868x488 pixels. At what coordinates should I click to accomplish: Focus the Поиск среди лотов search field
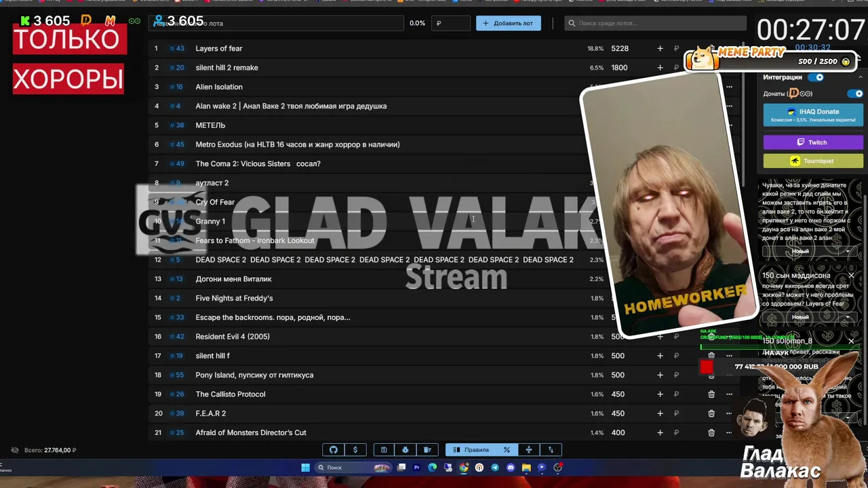pyautogui.click(x=654, y=23)
